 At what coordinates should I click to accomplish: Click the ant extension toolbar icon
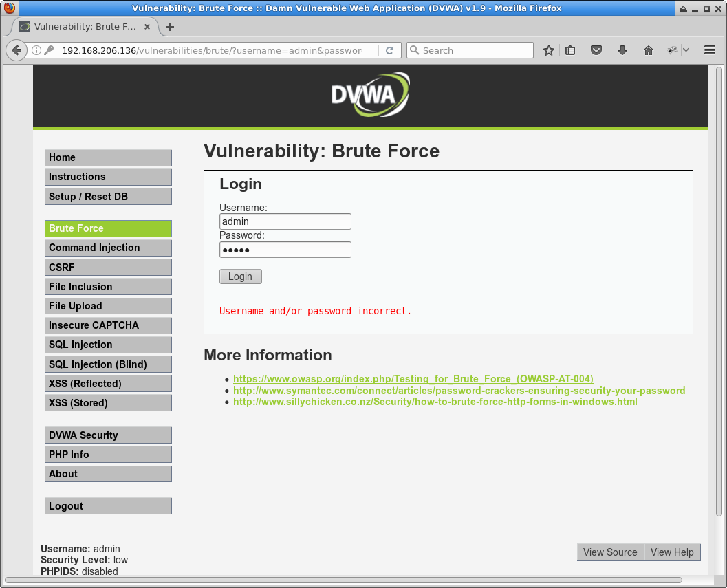pos(672,50)
